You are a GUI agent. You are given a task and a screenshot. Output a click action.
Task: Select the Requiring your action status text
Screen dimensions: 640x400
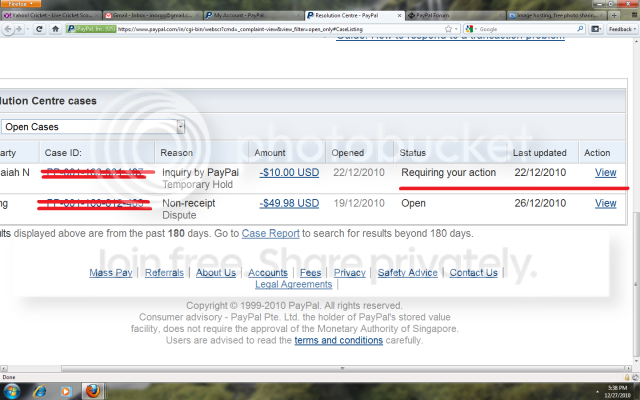point(449,173)
